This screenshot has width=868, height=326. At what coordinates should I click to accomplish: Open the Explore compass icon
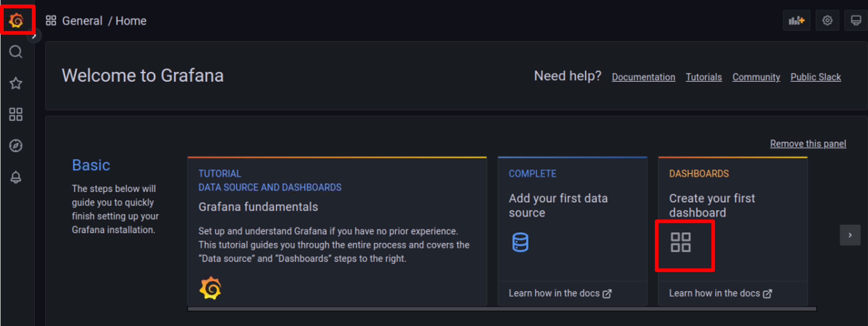(x=16, y=146)
